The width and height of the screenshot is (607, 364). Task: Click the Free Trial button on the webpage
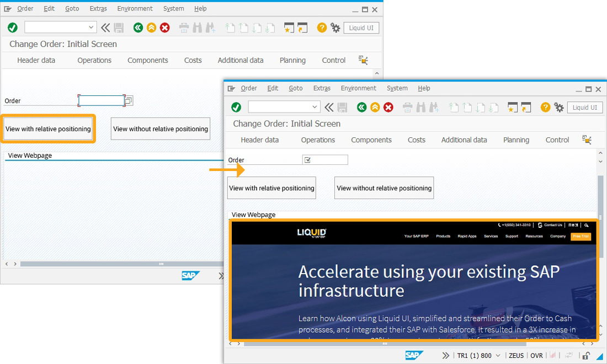pos(581,236)
